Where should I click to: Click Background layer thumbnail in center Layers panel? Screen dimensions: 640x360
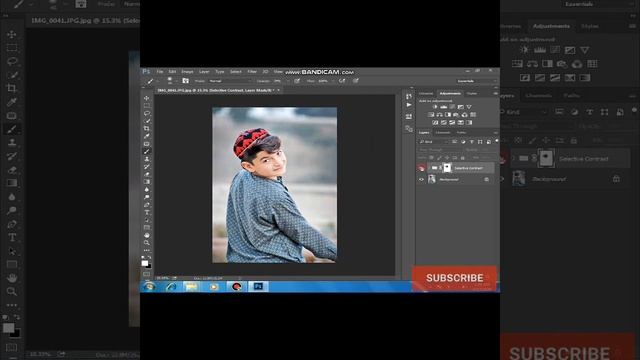(432, 179)
